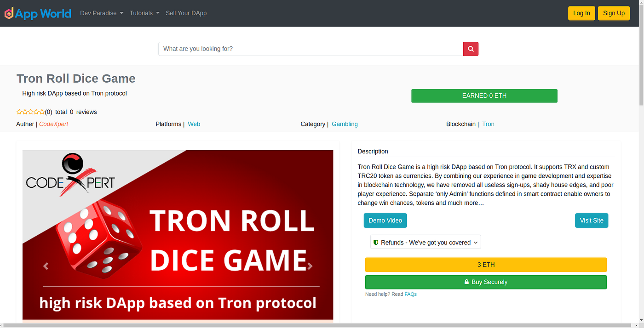Click the red search magnifier button
The height and width of the screenshot is (328, 644).
tap(471, 49)
